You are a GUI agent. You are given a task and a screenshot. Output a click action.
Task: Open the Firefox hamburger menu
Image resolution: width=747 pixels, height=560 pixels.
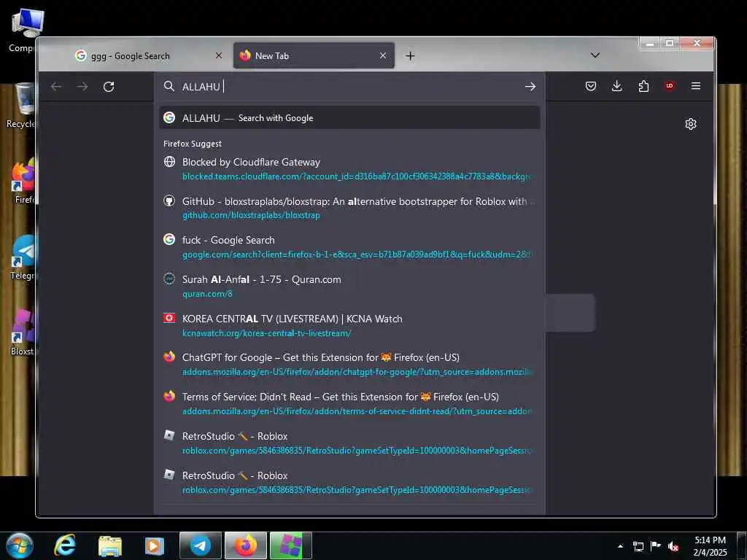tap(695, 86)
